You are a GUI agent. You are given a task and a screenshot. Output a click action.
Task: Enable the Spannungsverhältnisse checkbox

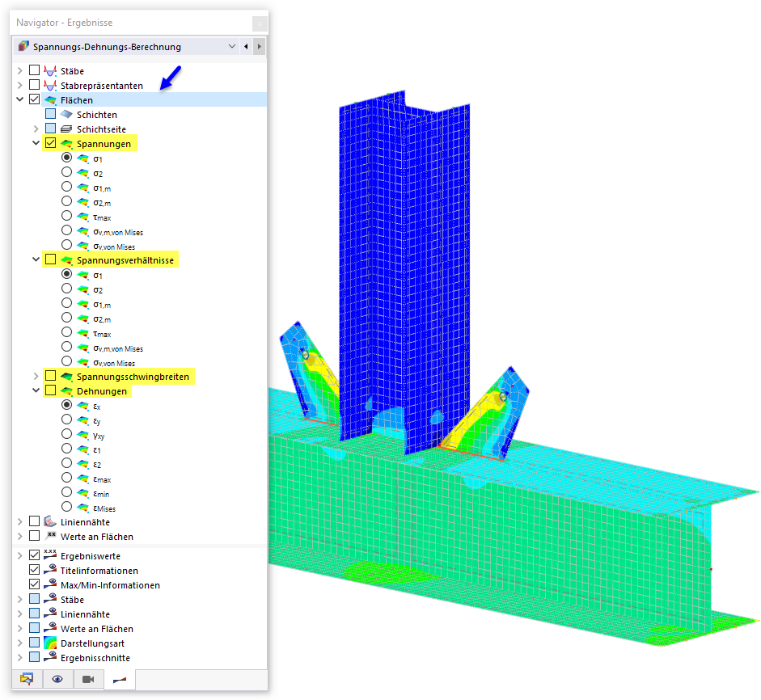(50, 259)
